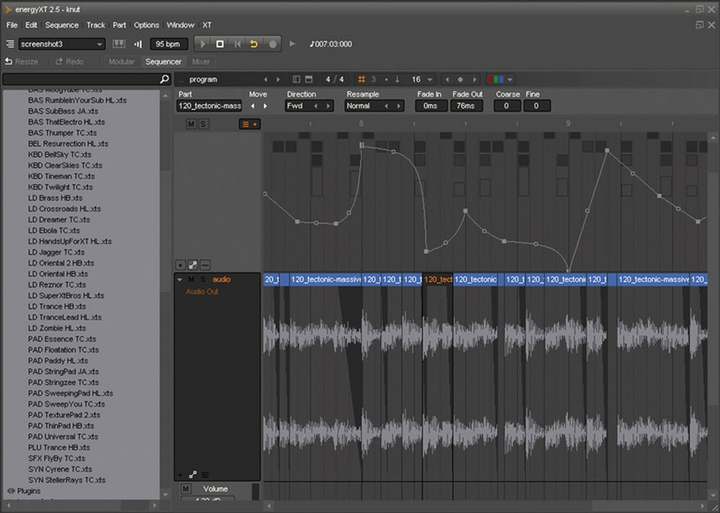Click the Part name field 120_tectonic-mass
Image resolution: width=720 pixels, height=513 pixels.
pos(209,106)
